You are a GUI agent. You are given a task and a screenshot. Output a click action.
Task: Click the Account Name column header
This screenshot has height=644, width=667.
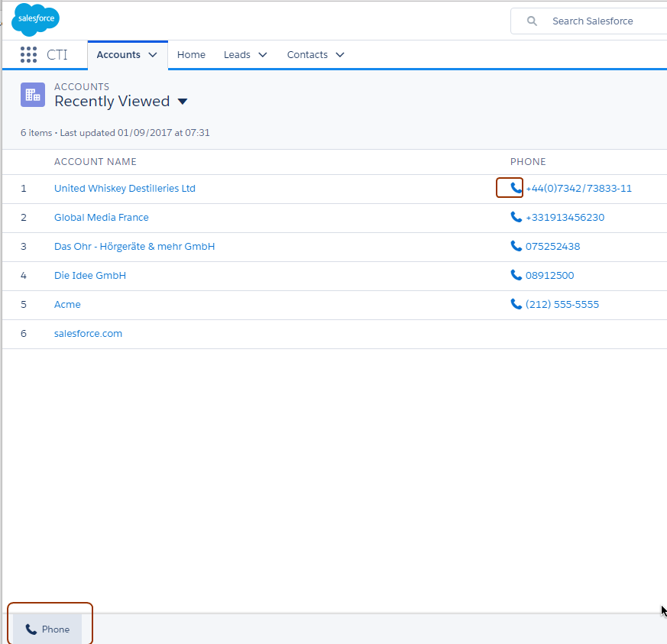96,162
